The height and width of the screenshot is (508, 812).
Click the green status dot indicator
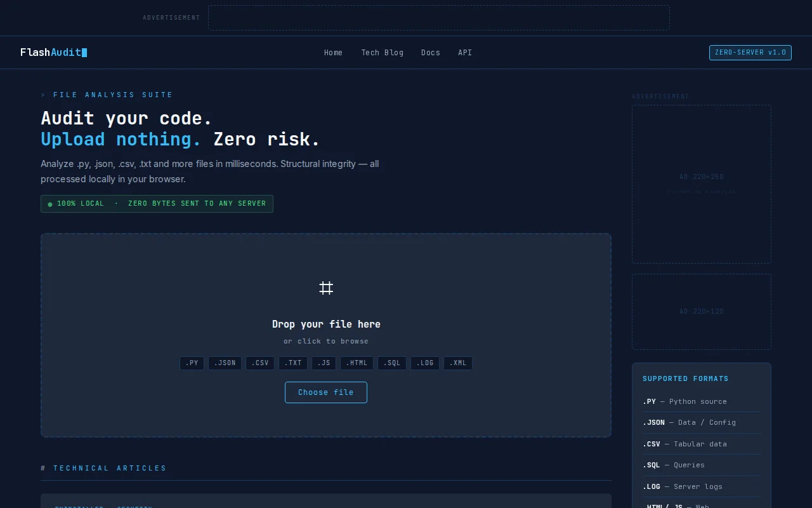[50, 204]
